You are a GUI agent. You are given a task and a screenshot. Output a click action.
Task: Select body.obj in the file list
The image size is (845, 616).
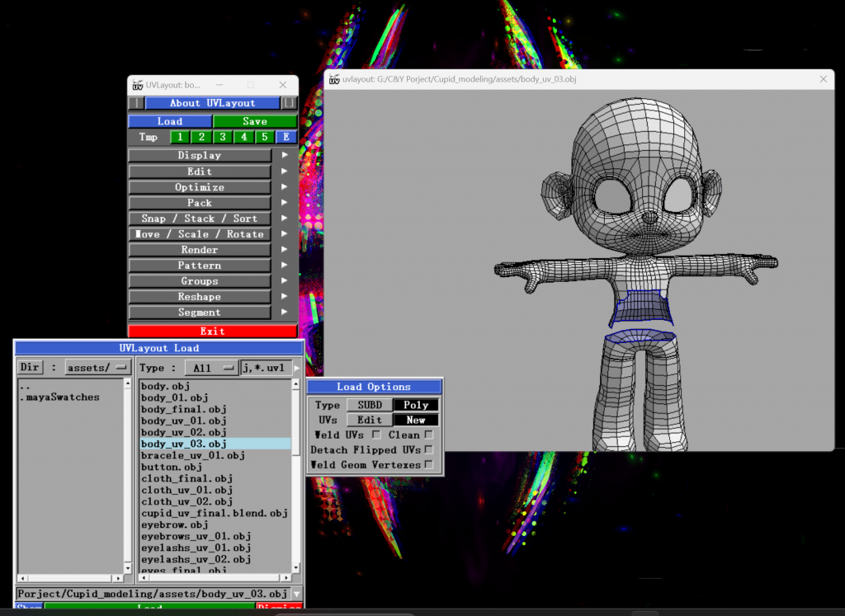pos(165,386)
